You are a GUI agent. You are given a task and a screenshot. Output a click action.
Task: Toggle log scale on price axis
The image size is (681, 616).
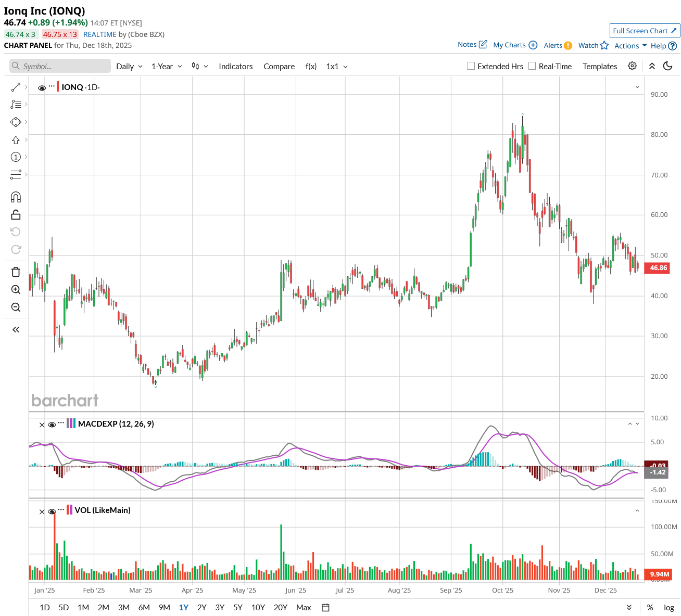(669, 607)
